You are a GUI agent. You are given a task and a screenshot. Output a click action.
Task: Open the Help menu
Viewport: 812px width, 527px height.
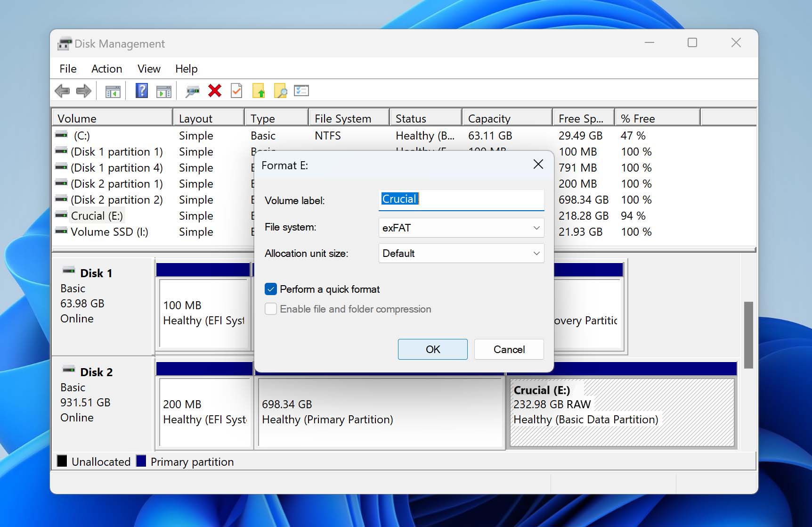point(187,69)
